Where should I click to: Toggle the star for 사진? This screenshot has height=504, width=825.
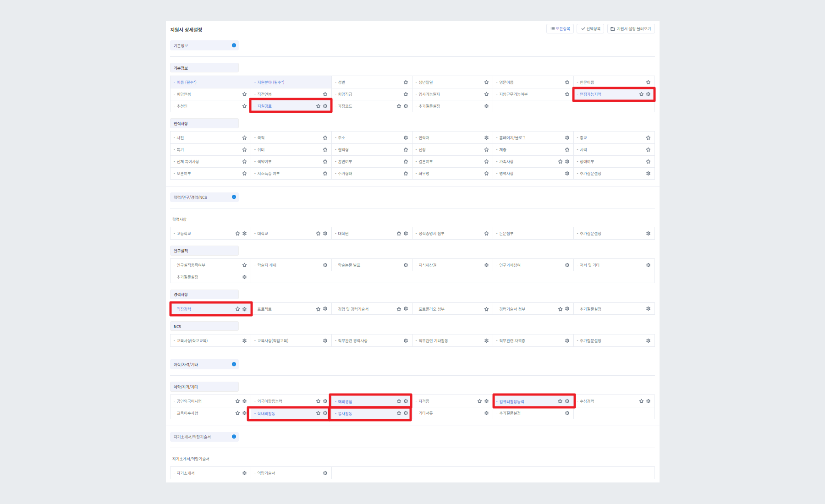pyautogui.click(x=244, y=138)
